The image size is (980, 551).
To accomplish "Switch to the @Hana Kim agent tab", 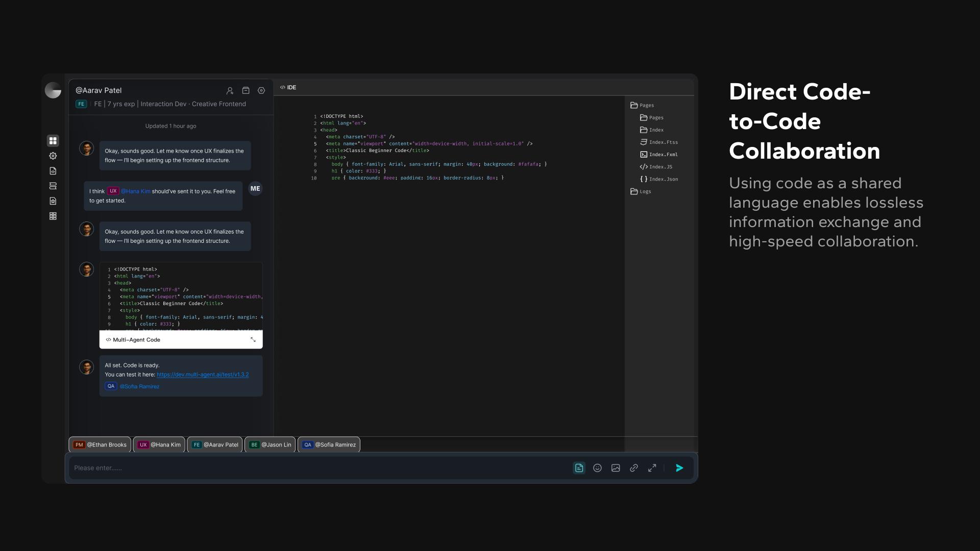I will pyautogui.click(x=159, y=445).
